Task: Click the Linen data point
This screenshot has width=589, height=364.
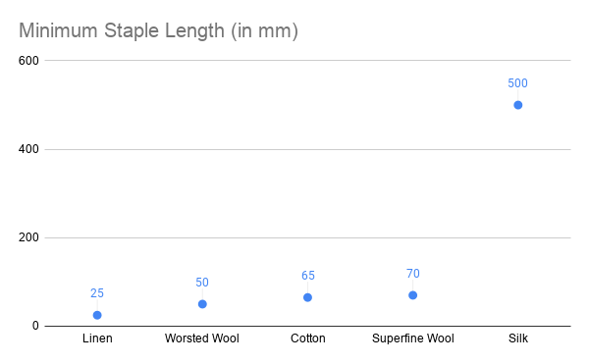Action: click(97, 315)
